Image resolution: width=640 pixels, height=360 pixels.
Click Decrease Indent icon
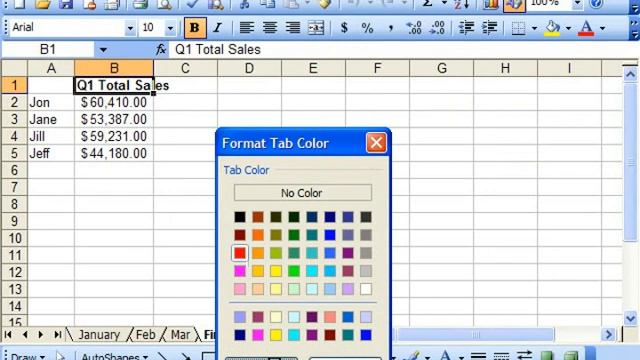click(466, 28)
